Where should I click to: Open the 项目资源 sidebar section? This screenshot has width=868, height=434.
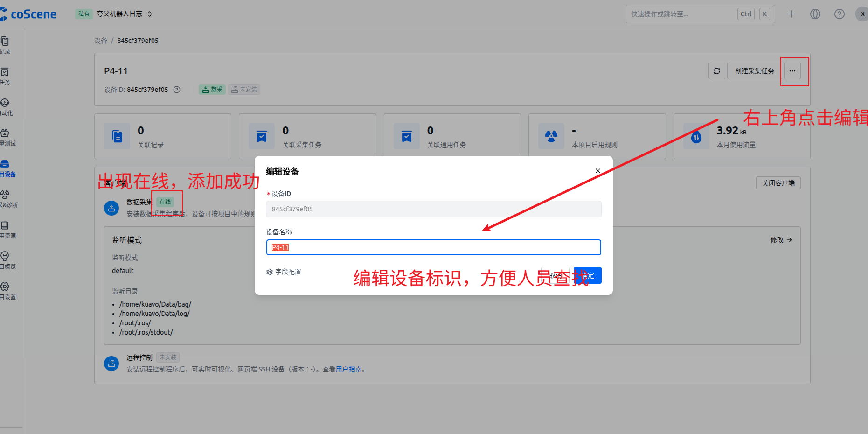[x=6, y=229]
